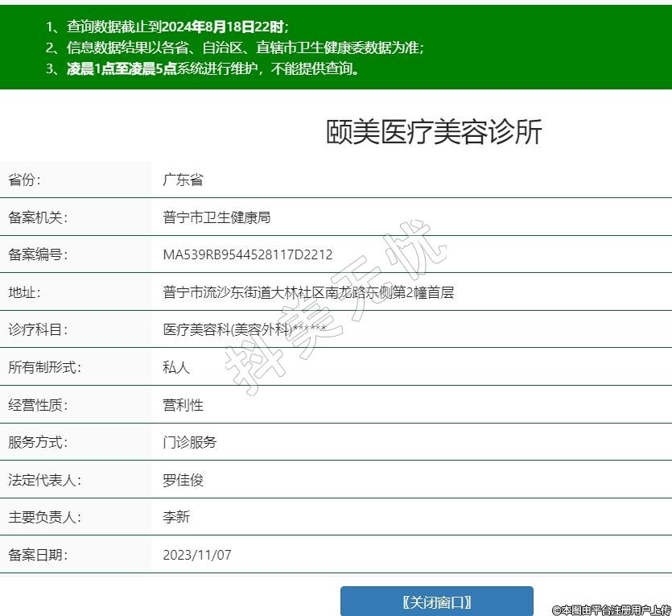This screenshot has height=616, width=672.
Task: Click the 关闭窗口 button
Action: 436,602
